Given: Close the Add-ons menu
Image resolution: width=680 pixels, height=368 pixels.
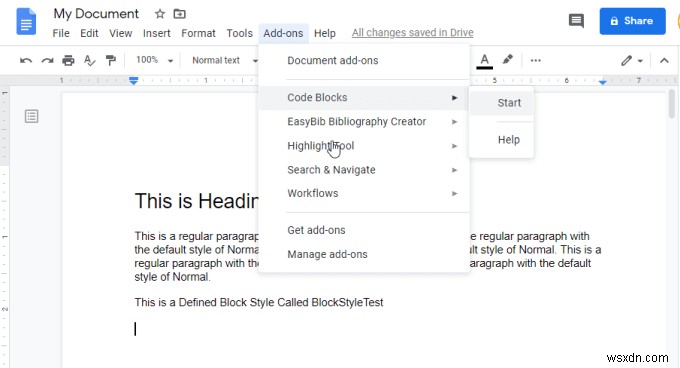Looking at the screenshot, I should click(x=283, y=33).
